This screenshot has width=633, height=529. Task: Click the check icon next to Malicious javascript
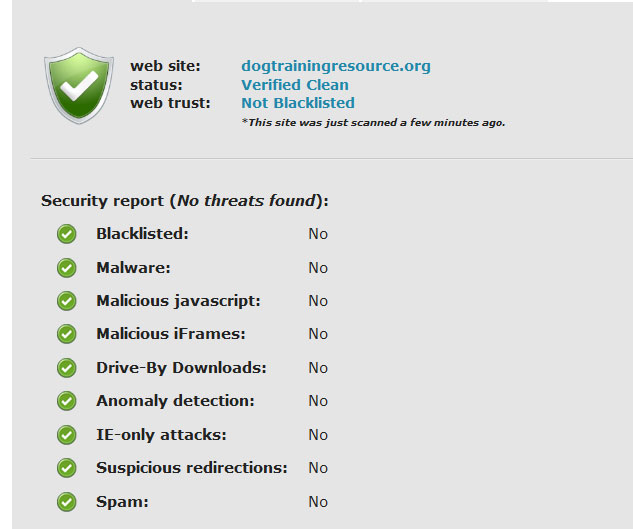click(67, 301)
